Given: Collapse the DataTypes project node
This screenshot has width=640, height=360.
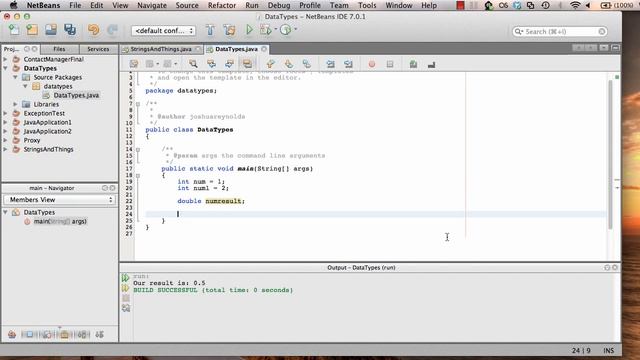Looking at the screenshot, I should [x=5, y=68].
